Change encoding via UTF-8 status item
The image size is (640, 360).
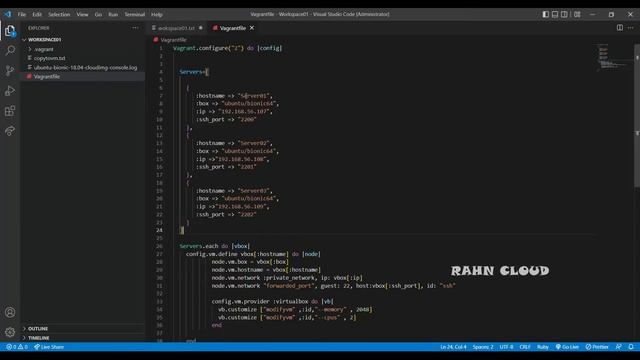[506, 347]
